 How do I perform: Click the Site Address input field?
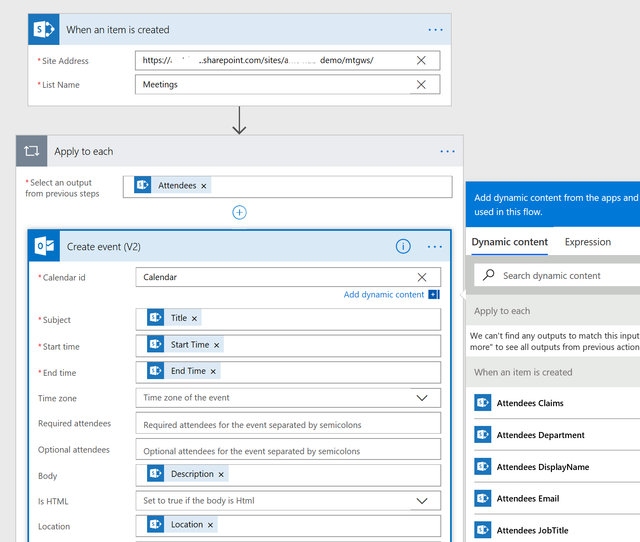[x=287, y=60]
